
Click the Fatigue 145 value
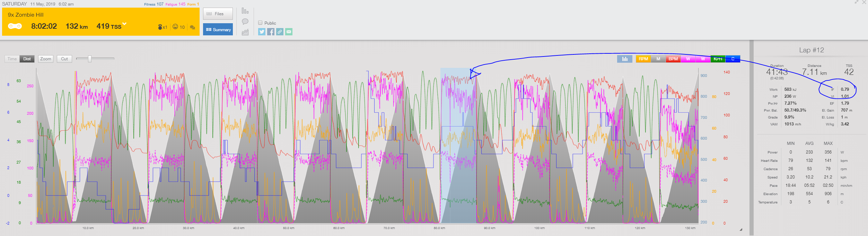(x=175, y=4)
